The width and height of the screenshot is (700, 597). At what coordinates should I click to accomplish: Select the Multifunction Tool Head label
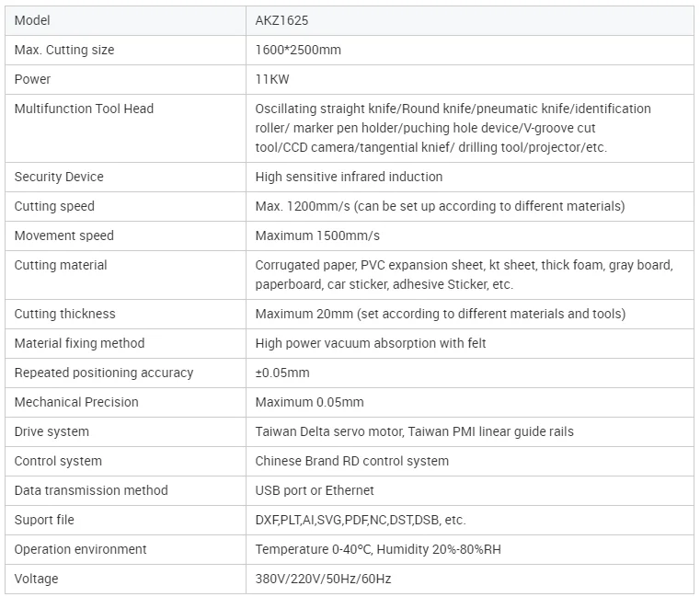coord(84,109)
